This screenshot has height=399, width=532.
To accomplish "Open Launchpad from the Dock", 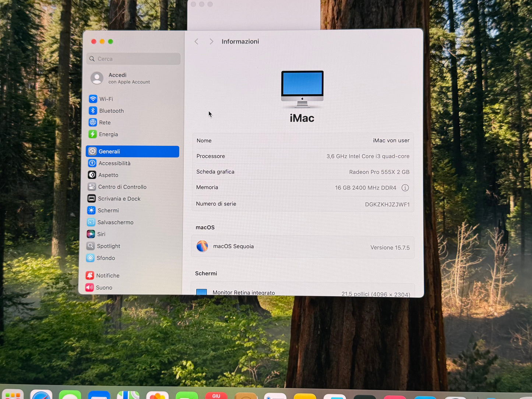I will 13,395.
